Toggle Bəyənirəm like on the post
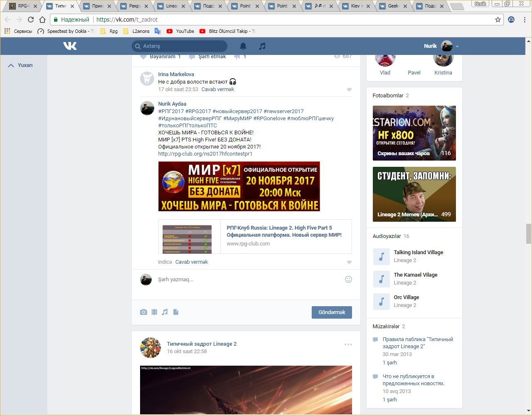Image resolution: width=532 pixels, height=416 pixels. [160, 57]
